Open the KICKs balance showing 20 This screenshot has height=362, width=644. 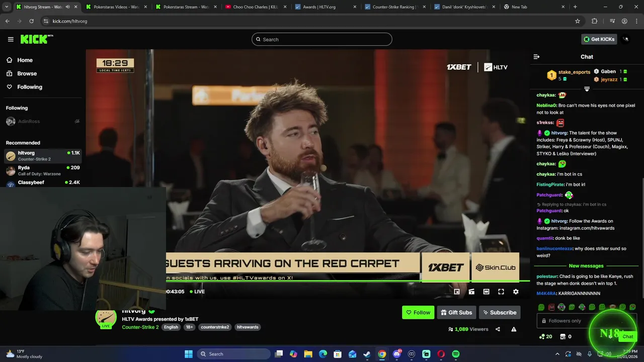pos(545,336)
